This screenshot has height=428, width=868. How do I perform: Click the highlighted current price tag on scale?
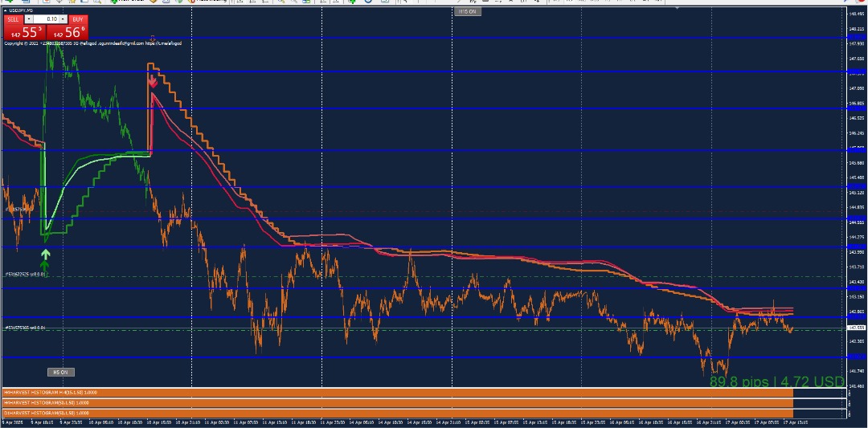[x=857, y=328]
